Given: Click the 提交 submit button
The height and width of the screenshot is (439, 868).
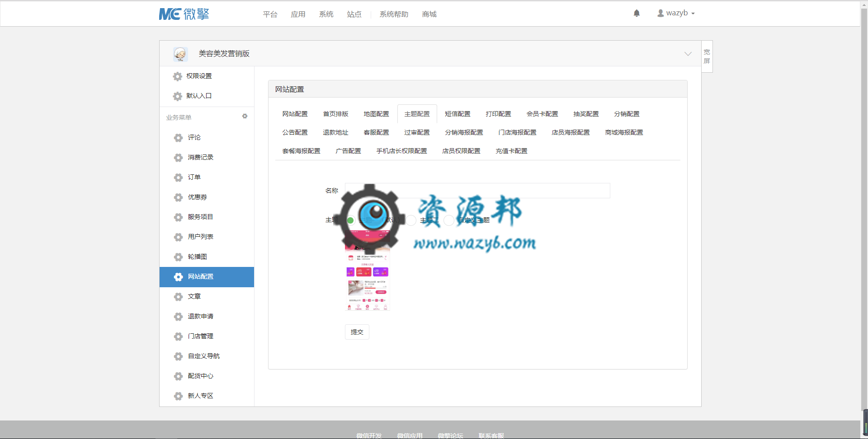Looking at the screenshot, I should tap(357, 332).
